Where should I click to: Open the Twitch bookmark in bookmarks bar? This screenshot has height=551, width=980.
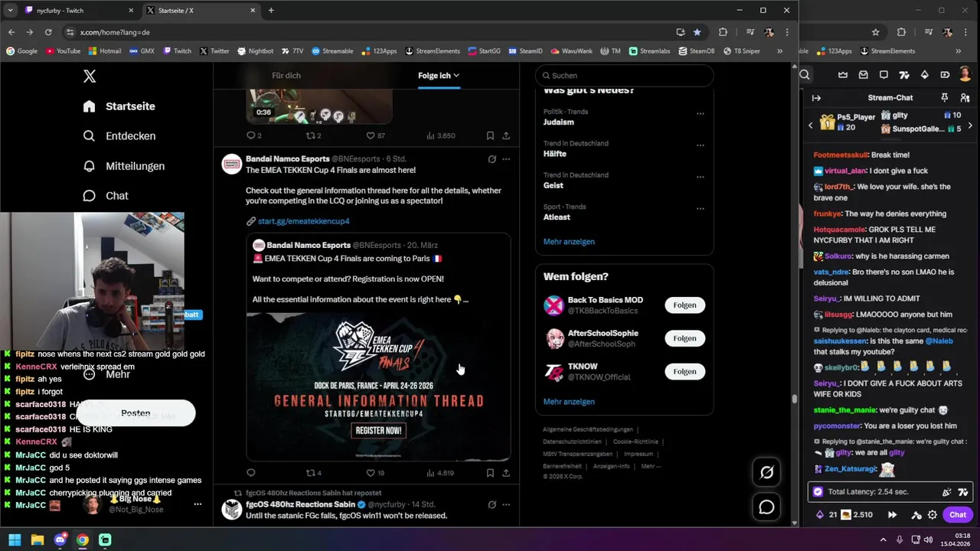pos(178,51)
